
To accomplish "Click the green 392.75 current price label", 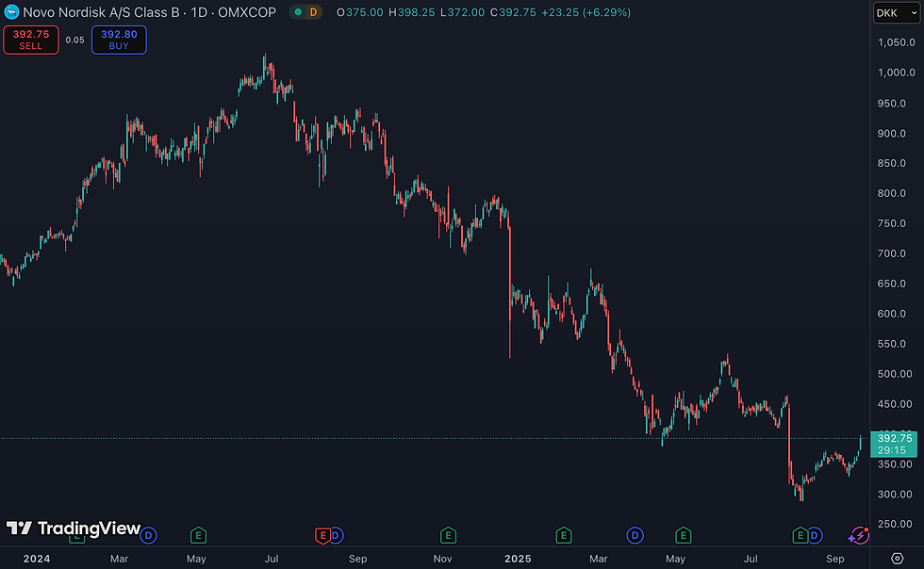I will point(895,438).
